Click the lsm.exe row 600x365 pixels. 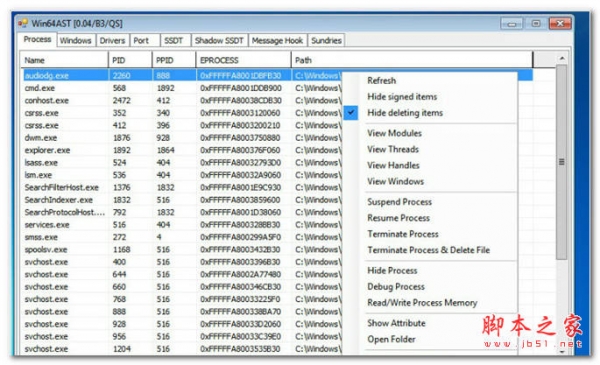pos(182,175)
